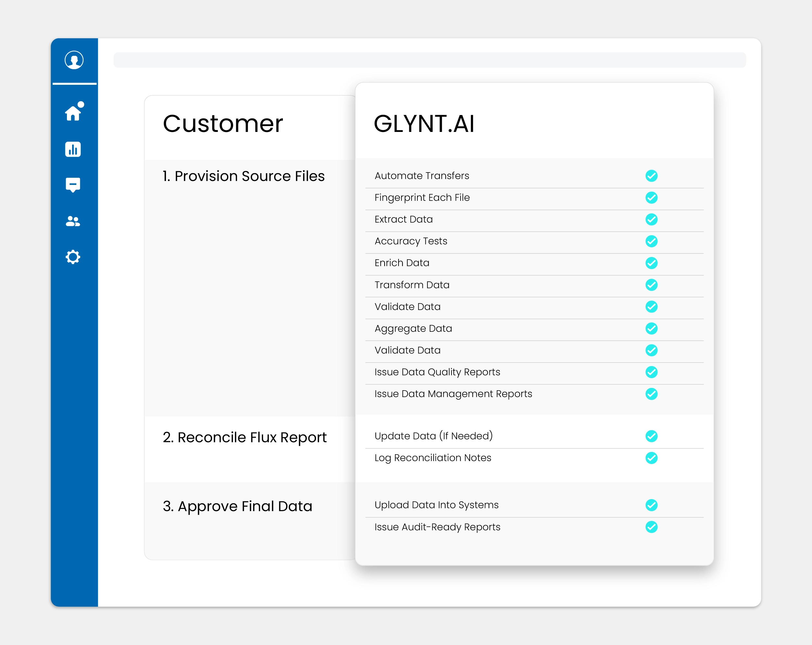The image size is (812, 645).
Task: Click the empty search bar at top
Action: [x=429, y=60]
